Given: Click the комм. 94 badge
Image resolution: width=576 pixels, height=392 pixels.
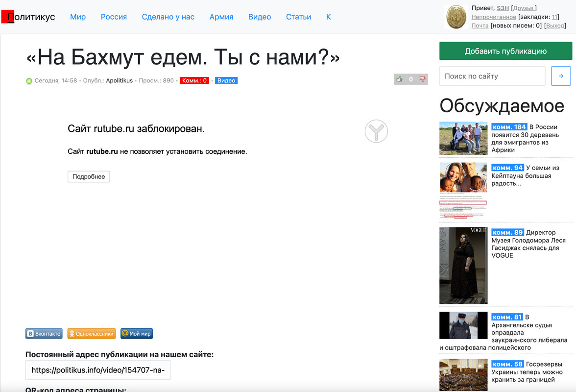Looking at the screenshot, I should coord(507,168).
